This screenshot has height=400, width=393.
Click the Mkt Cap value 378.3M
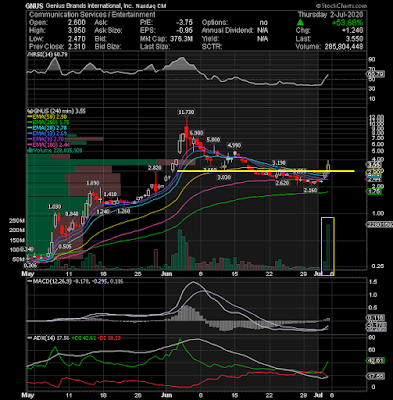pyautogui.click(x=180, y=38)
